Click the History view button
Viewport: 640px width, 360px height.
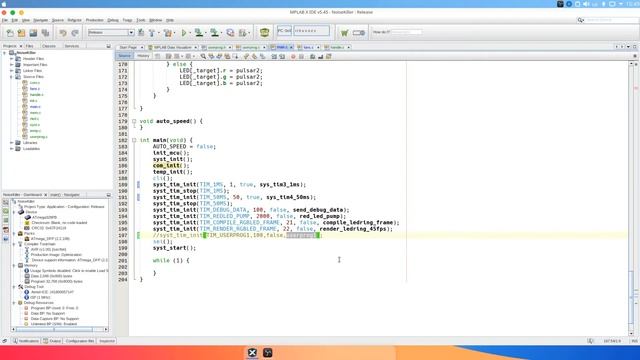coord(143,56)
